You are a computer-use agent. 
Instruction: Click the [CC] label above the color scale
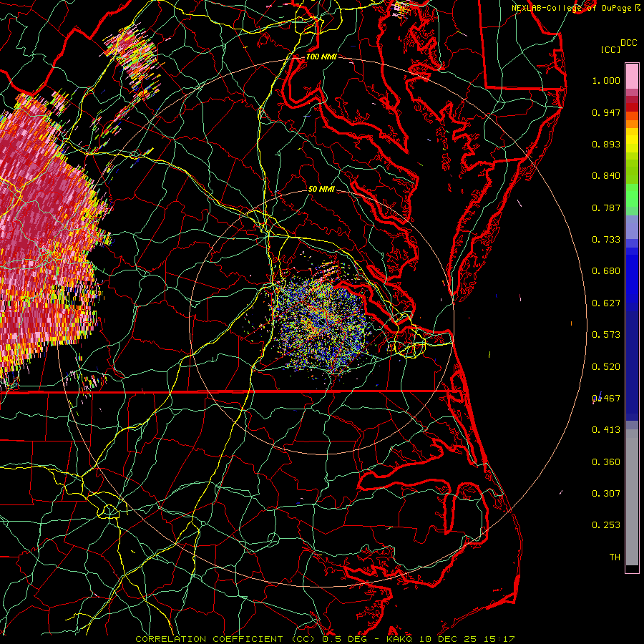[610, 49]
